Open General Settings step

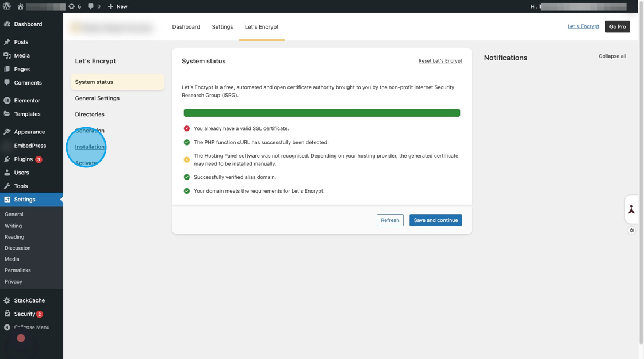point(97,98)
